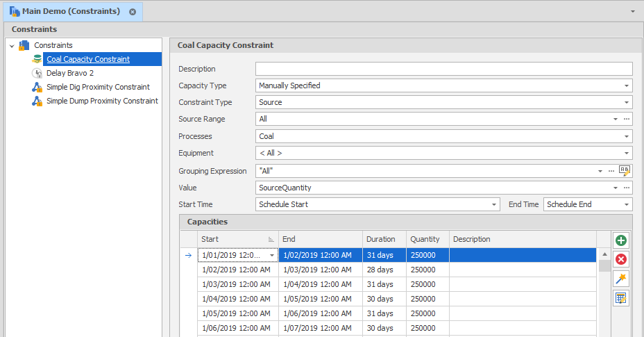
Task: Click the Source Range ellipsis button
Action: tap(627, 119)
